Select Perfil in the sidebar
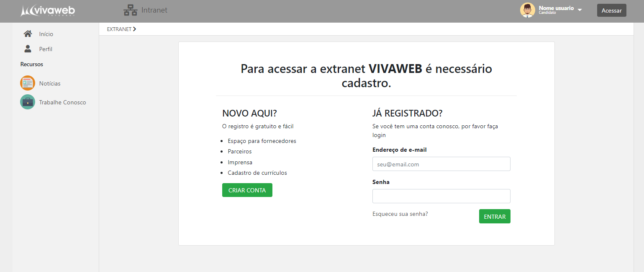The width and height of the screenshot is (644, 272). [x=46, y=49]
